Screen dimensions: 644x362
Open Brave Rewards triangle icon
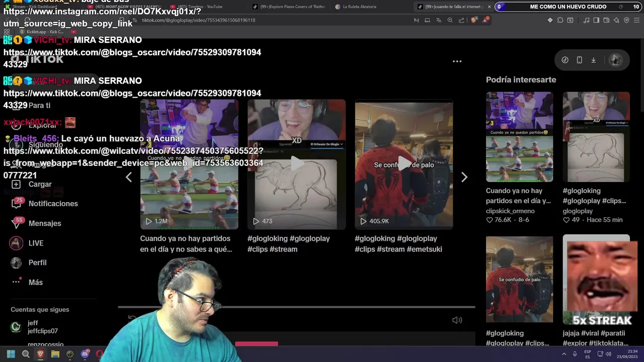[x=486, y=20]
